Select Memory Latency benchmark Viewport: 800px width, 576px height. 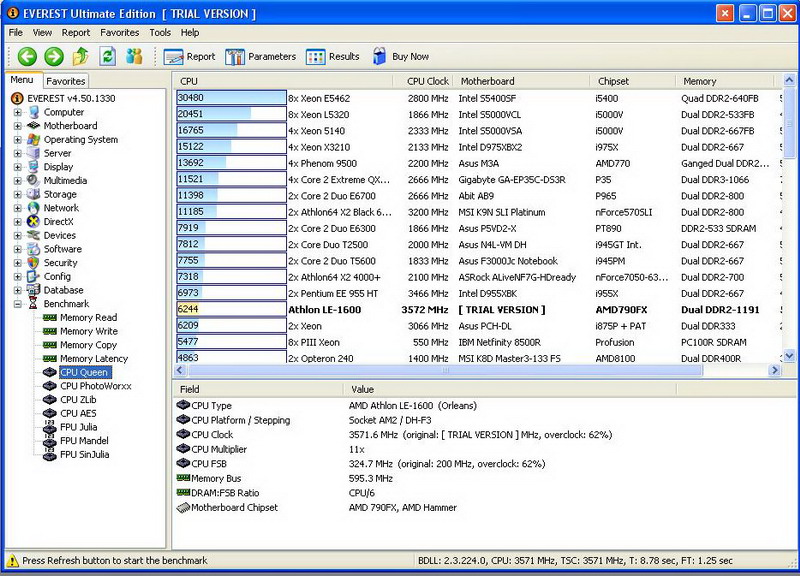click(94, 359)
